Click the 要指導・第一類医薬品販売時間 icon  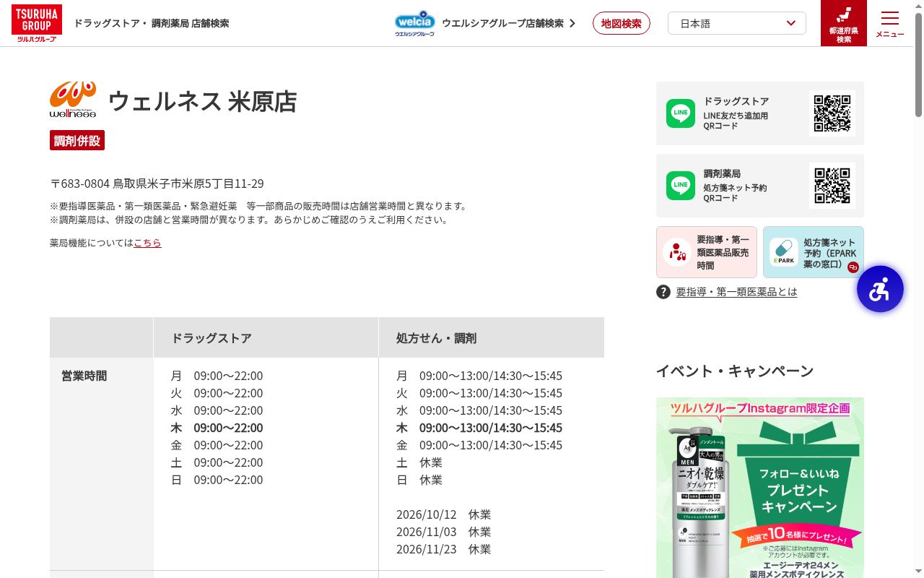[677, 252]
